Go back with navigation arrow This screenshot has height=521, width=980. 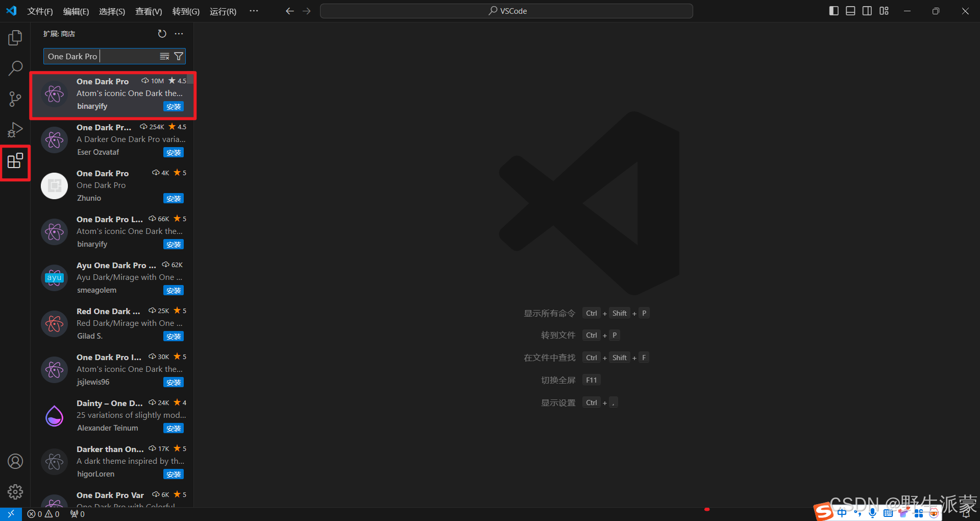coord(289,11)
